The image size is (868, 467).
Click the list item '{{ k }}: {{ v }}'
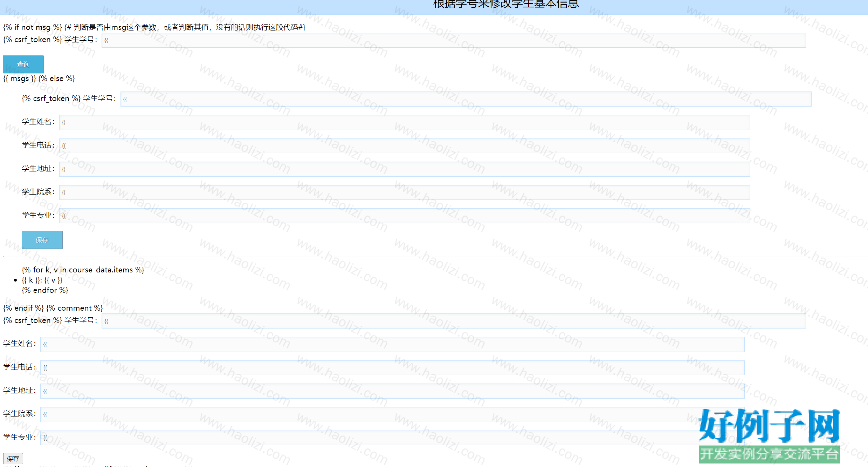coord(42,280)
